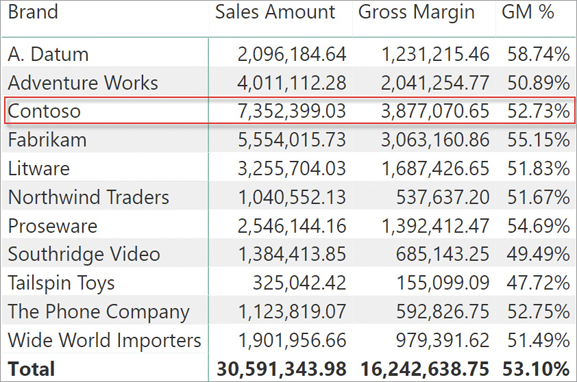Click sales amount 4,011,112.28

(x=292, y=83)
